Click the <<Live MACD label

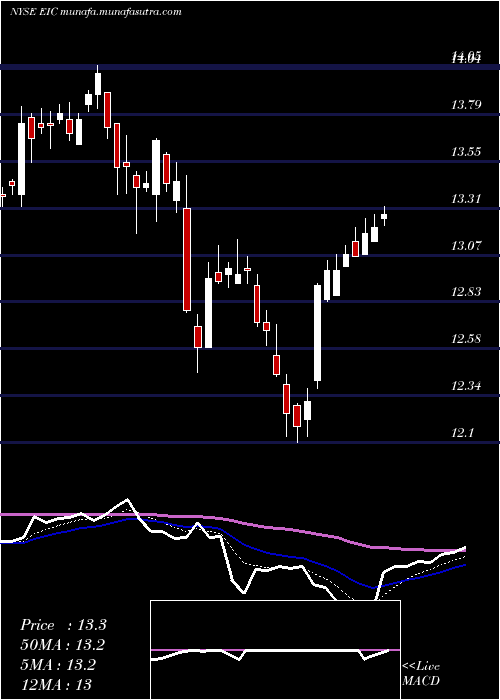coord(421,673)
